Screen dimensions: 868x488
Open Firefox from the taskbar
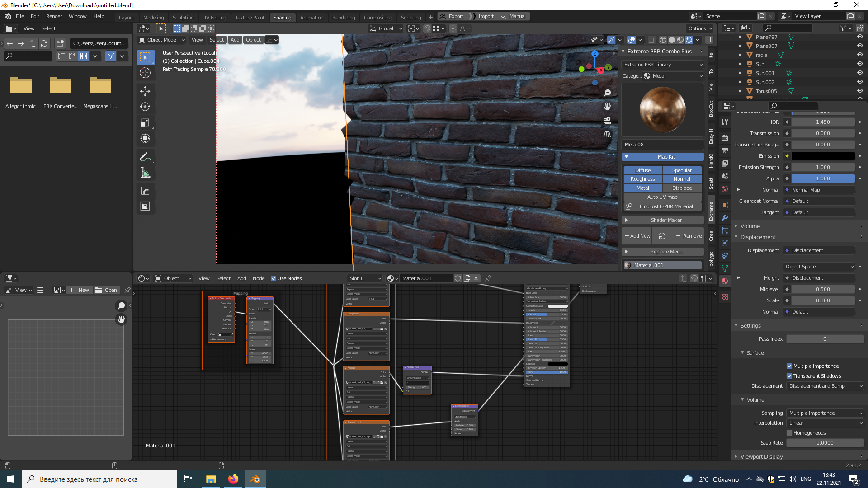(x=233, y=479)
